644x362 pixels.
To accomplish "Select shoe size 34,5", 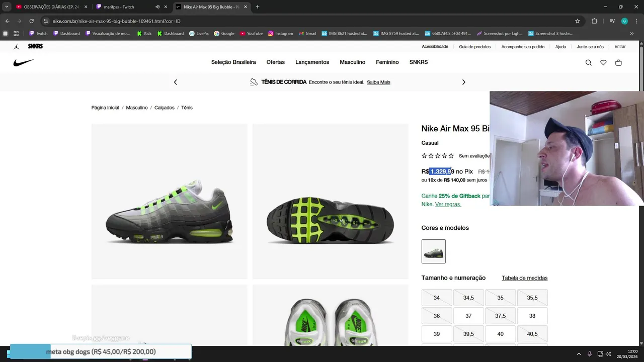I will (468, 298).
